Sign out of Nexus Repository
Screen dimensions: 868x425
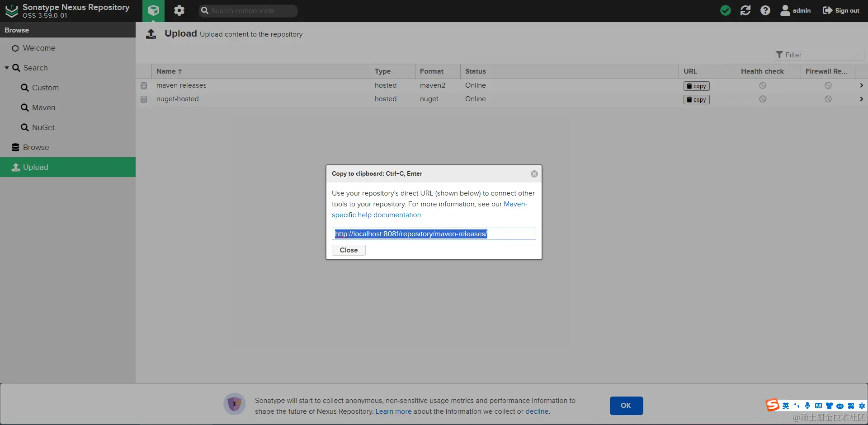841,10
